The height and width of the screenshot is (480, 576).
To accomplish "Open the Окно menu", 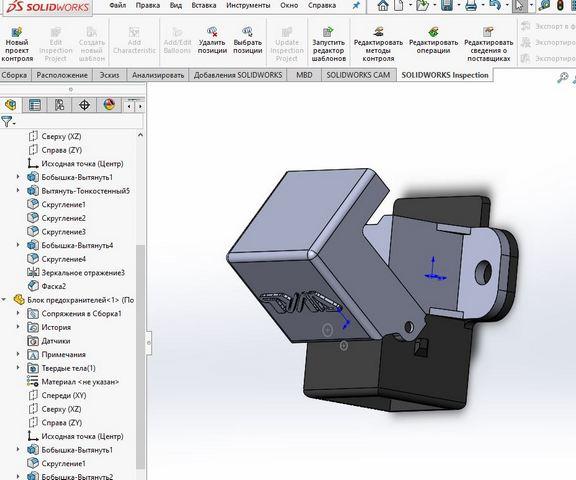I will coord(289,6).
